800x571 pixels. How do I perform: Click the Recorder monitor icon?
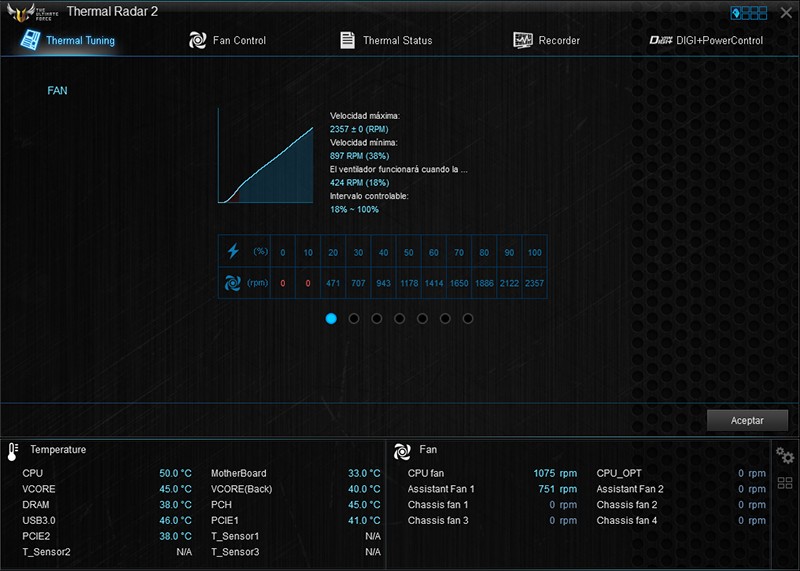pos(522,40)
